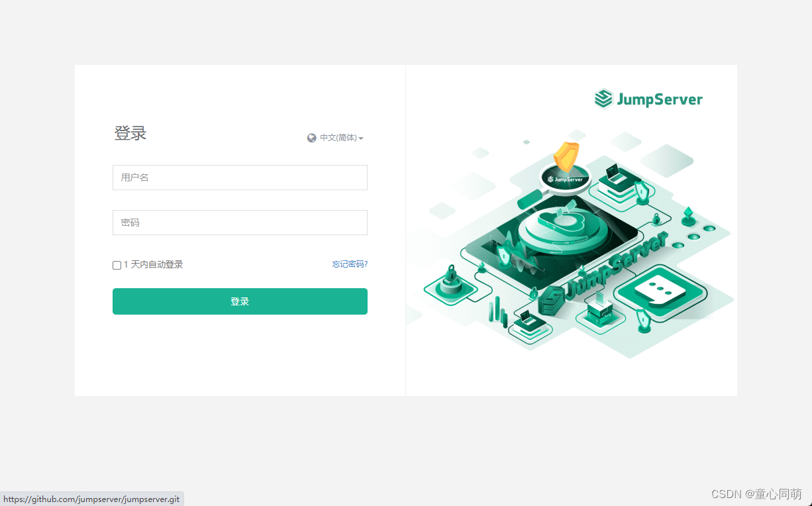This screenshot has width=812, height=506.
Task: Tick the 1 天内自动登录 checkbox
Action: pos(117,265)
